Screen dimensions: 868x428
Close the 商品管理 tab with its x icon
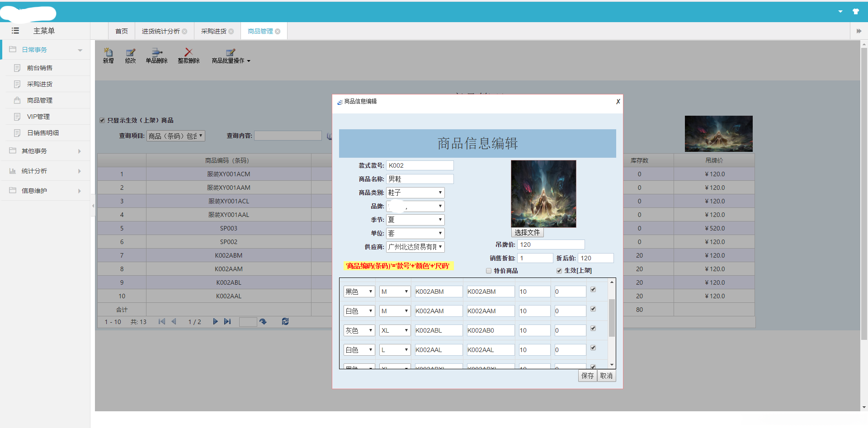[x=278, y=31]
